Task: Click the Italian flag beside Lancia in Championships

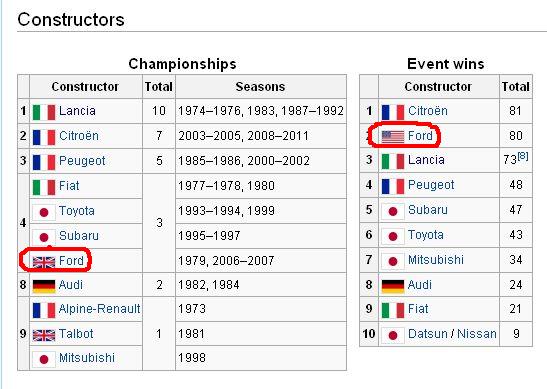Action: [44, 112]
